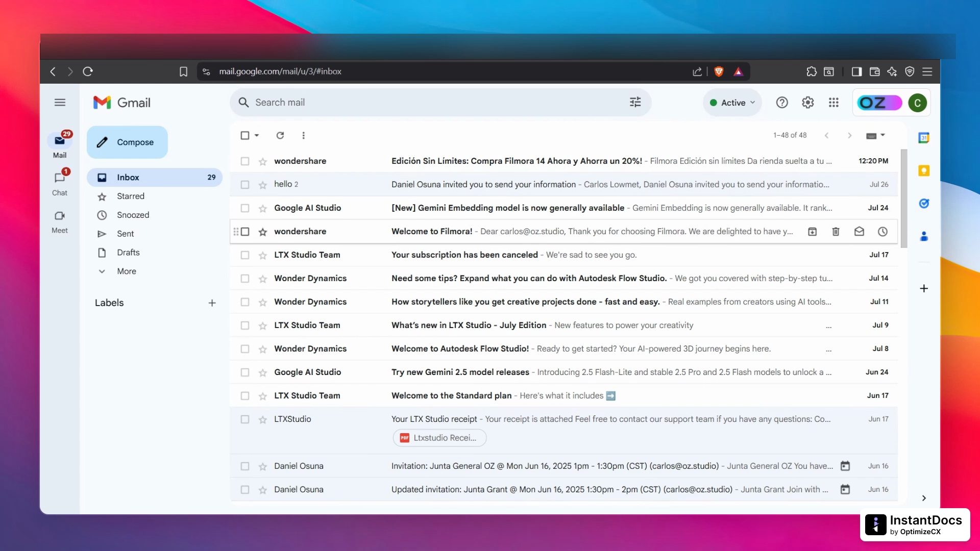Viewport: 980px width, 551px height.
Task: Open Gmail settings gear
Action: point(807,103)
